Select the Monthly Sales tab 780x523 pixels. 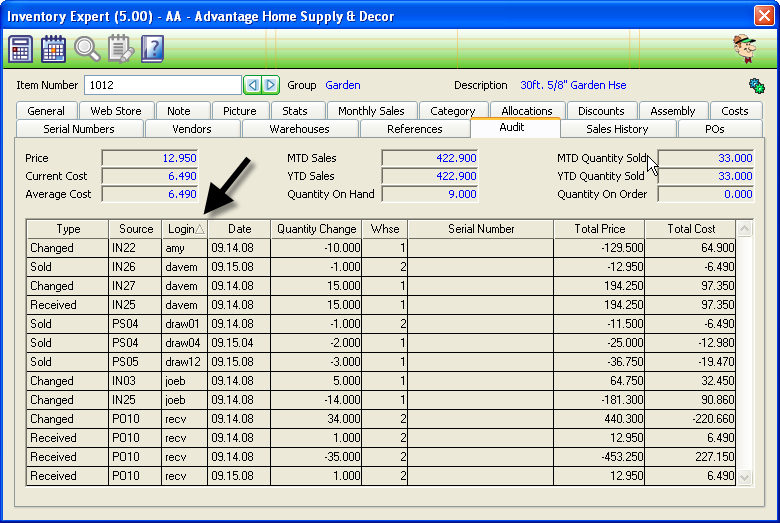371,111
